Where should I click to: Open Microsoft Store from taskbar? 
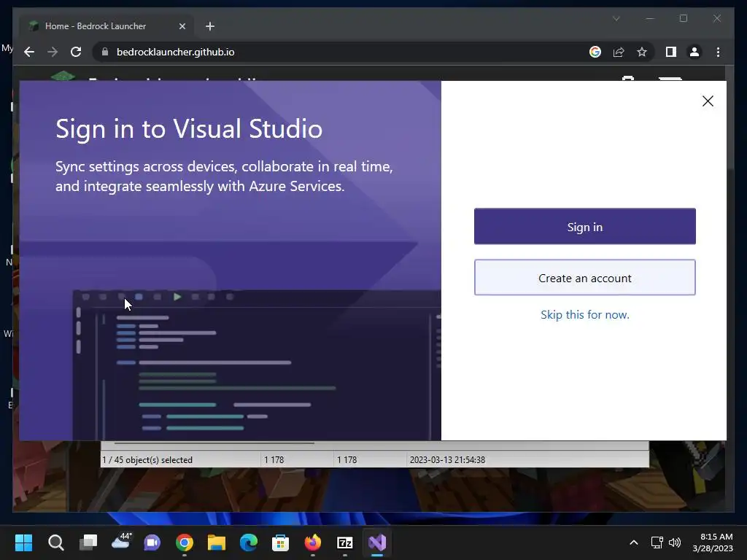coord(281,542)
